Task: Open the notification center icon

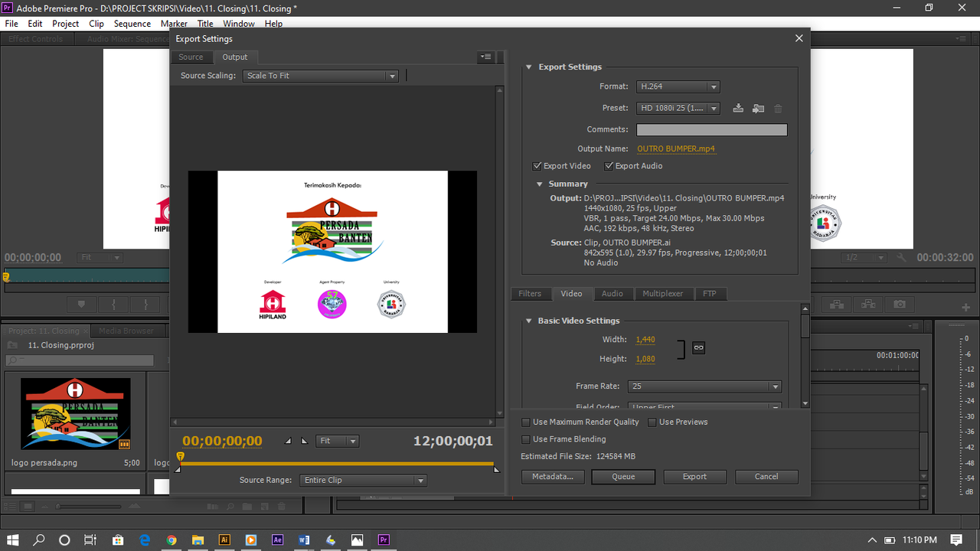Action: click(956, 540)
